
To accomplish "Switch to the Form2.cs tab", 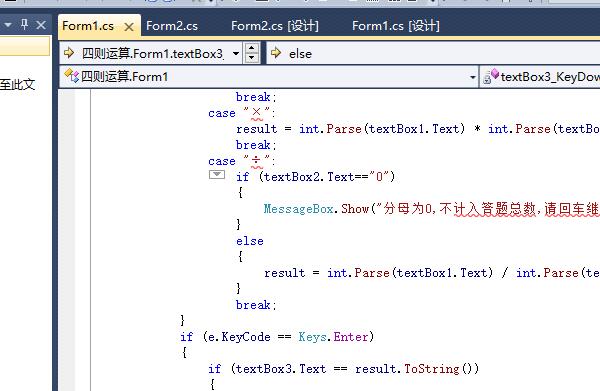I will coord(172,26).
